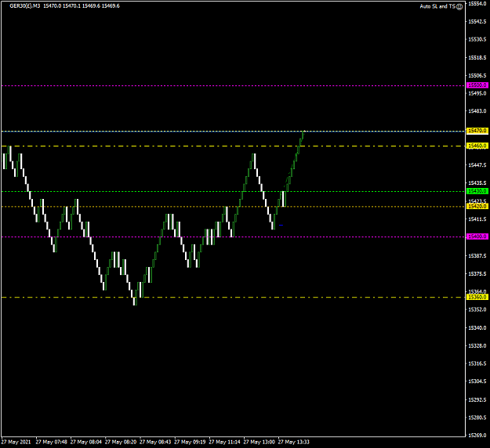Click the '27 May 09:19' time label
The image size is (490, 448).
point(190,442)
